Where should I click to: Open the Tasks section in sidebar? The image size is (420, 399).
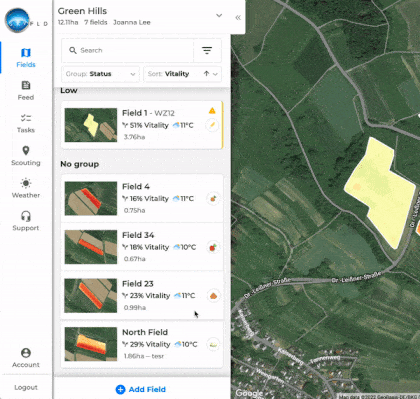[x=26, y=123]
